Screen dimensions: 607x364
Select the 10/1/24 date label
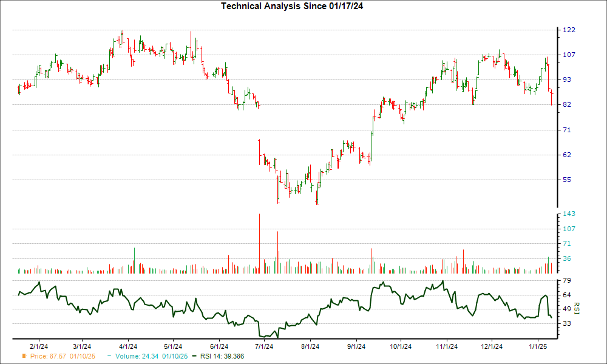coord(401,346)
